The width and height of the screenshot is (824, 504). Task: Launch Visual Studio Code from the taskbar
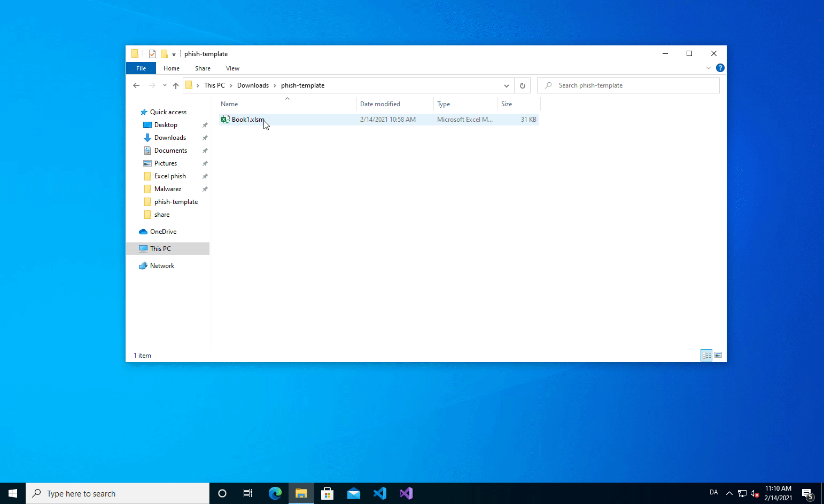click(380, 493)
